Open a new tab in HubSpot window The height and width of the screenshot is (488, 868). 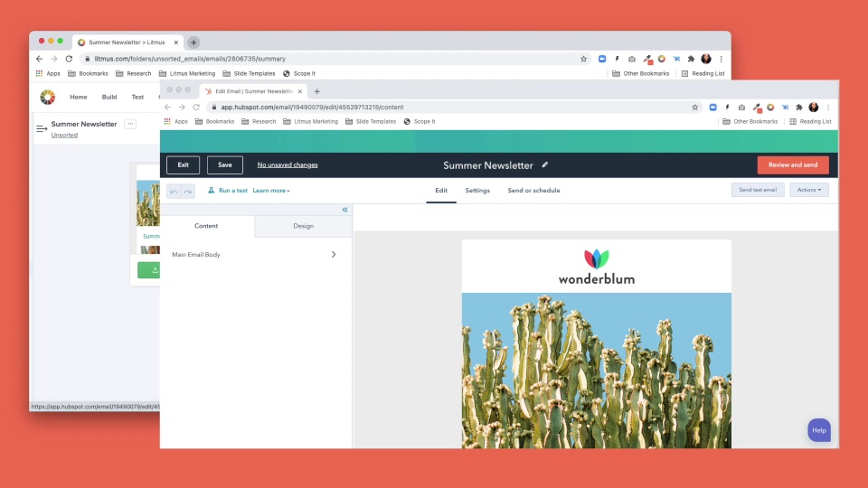point(317,91)
